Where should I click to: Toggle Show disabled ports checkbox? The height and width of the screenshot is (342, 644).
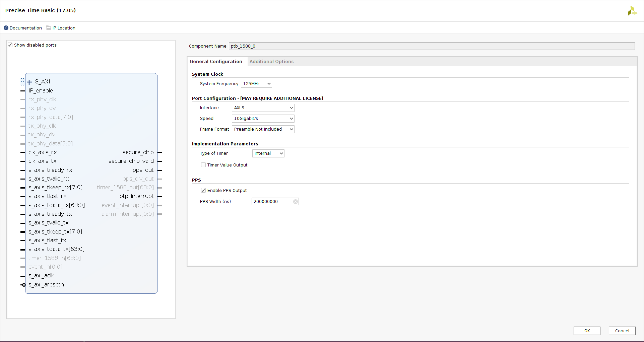click(x=10, y=45)
